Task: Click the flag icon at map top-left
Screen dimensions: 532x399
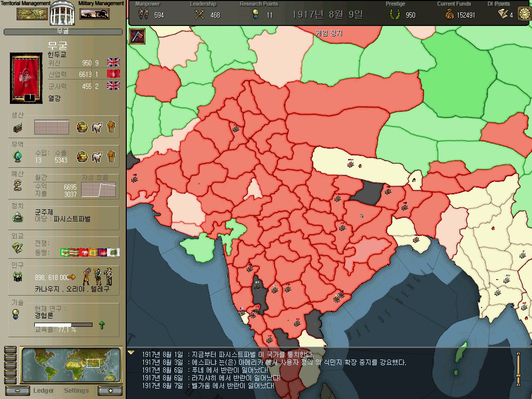Action: pyautogui.click(x=137, y=36)
